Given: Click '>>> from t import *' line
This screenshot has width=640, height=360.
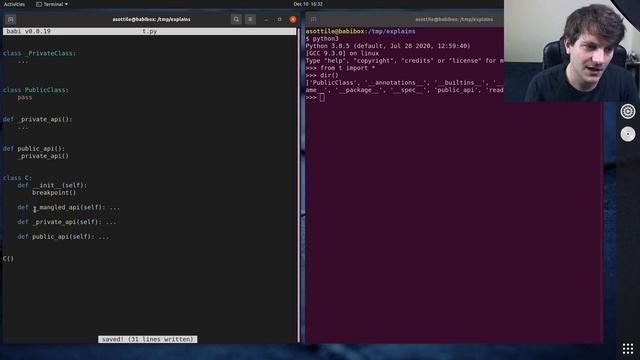Looking at the screenshot, I should 340,68.
